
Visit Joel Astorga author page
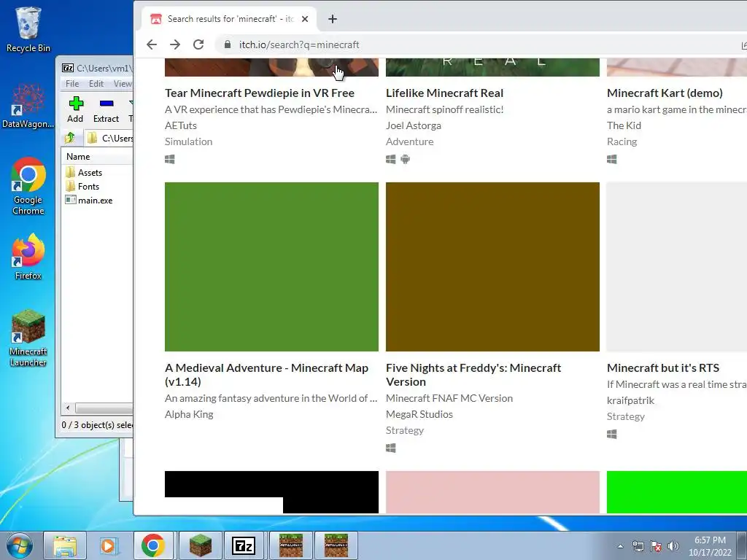click(x=414, y=125)
